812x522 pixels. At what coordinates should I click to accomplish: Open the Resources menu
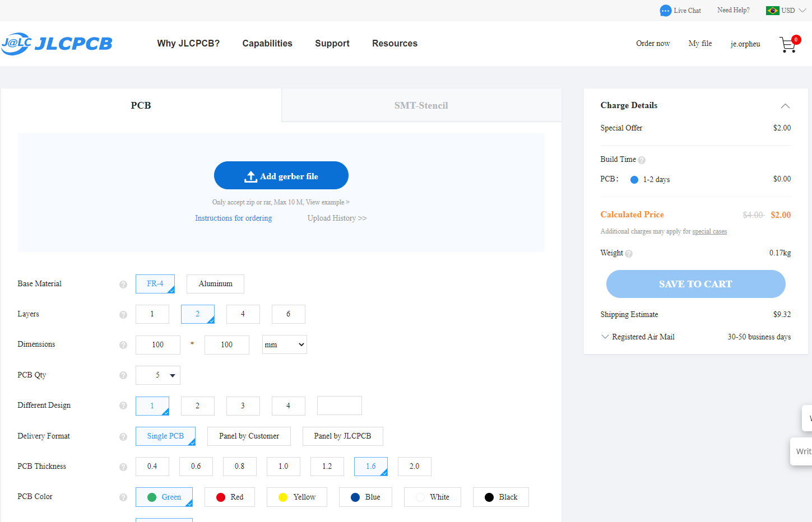pyautogui.click(x=395, y=44)
